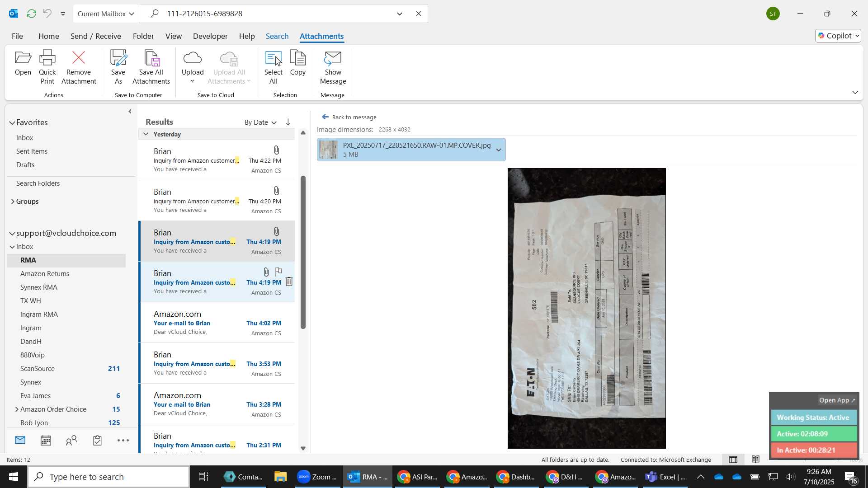Show Message for this attachment

point(333,67)
